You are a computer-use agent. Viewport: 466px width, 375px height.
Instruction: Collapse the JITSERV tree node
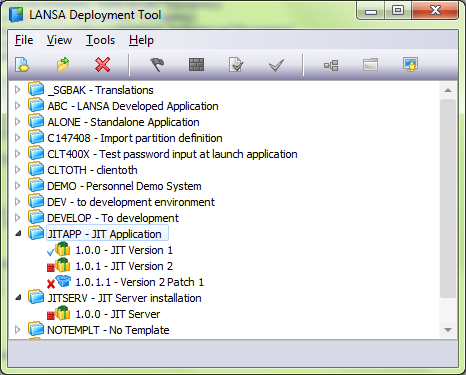(18, 297)
